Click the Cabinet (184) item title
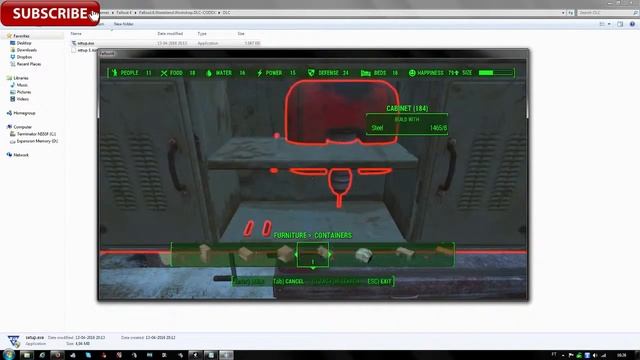 click(407, 108)
